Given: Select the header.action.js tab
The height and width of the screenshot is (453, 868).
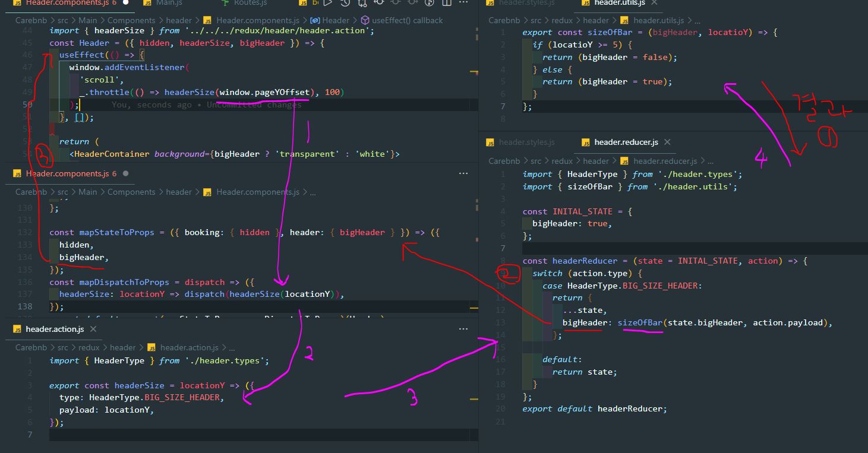Looking at the screenshot, I should [53, 329].
